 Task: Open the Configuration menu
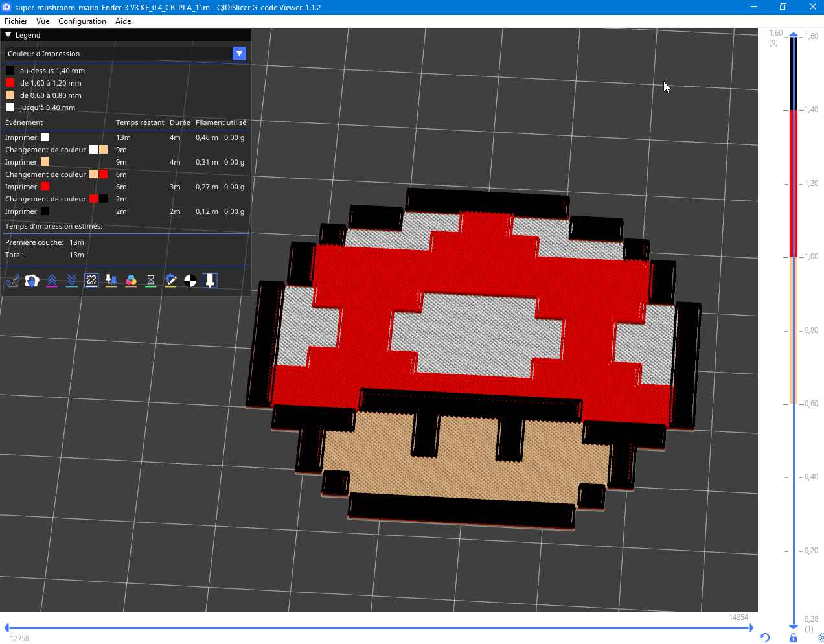coord(82,21)
